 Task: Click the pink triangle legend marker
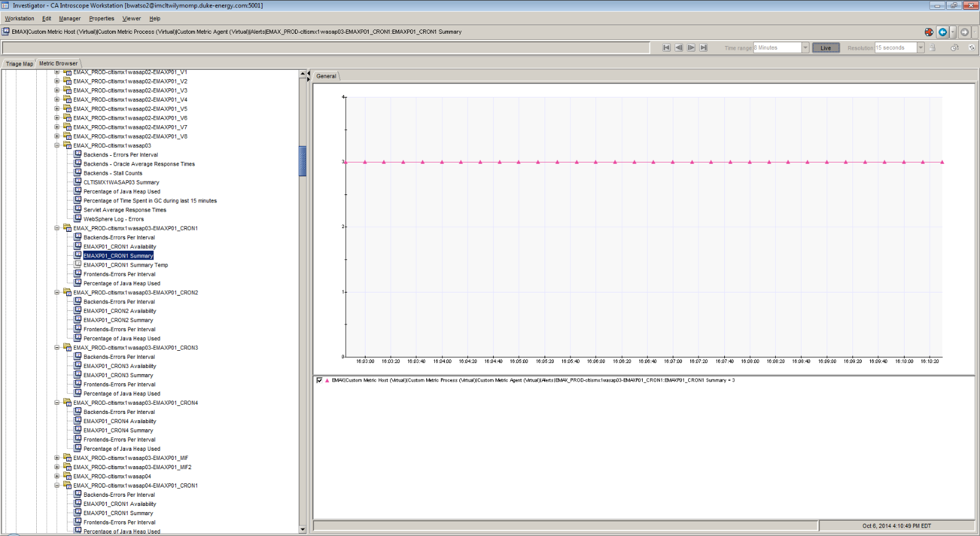point(327,380)
